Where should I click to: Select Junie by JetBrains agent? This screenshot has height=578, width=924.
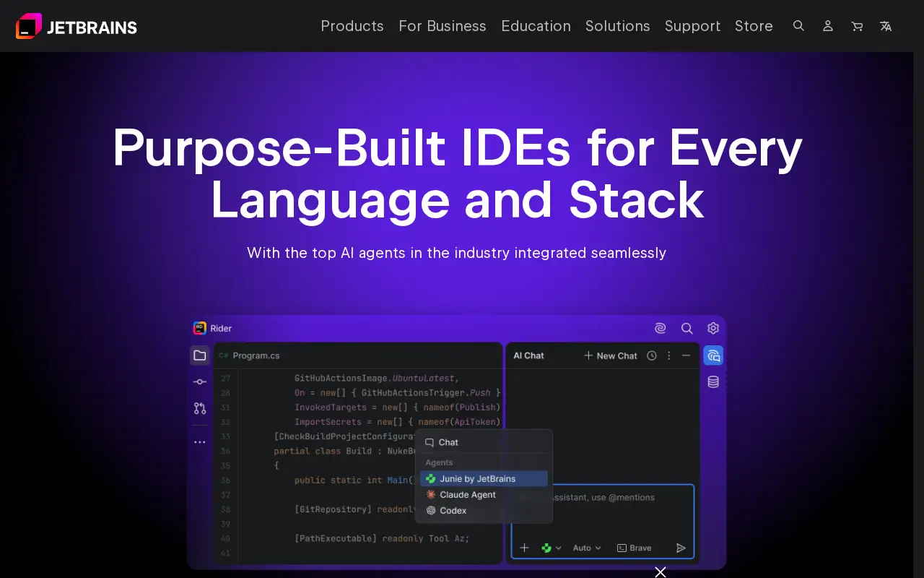(x=484, y=479)
